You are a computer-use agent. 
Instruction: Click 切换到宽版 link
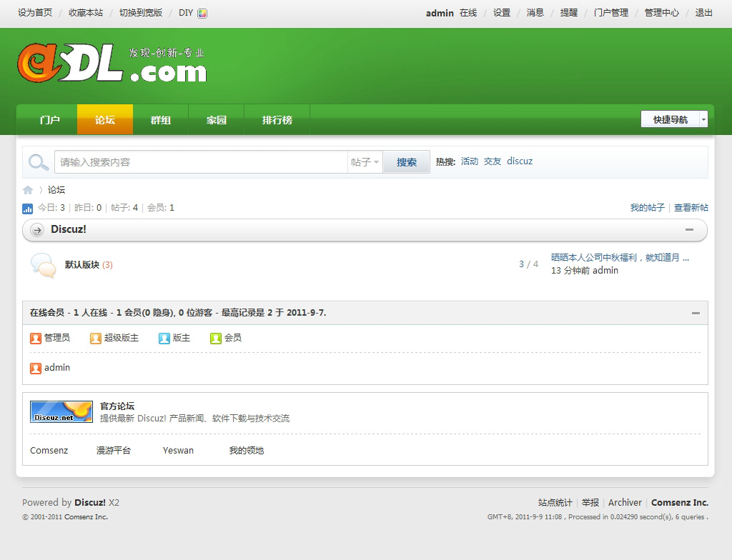pyautogui.click(x=141, y=13)
